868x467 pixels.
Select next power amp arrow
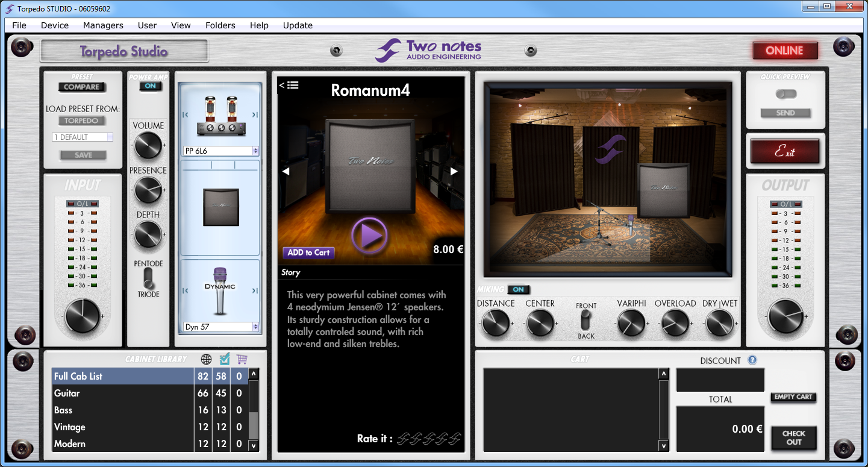[x=255, y=114]
